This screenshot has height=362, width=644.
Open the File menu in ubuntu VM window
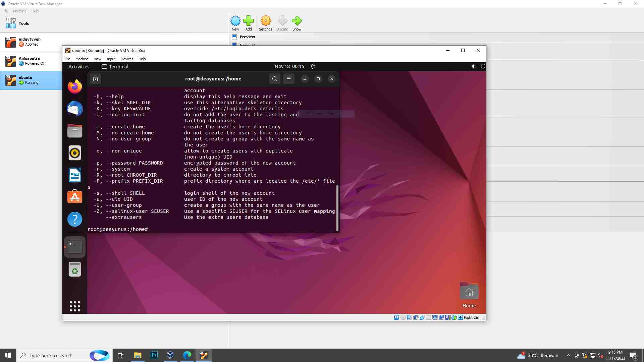pos(67,59)
